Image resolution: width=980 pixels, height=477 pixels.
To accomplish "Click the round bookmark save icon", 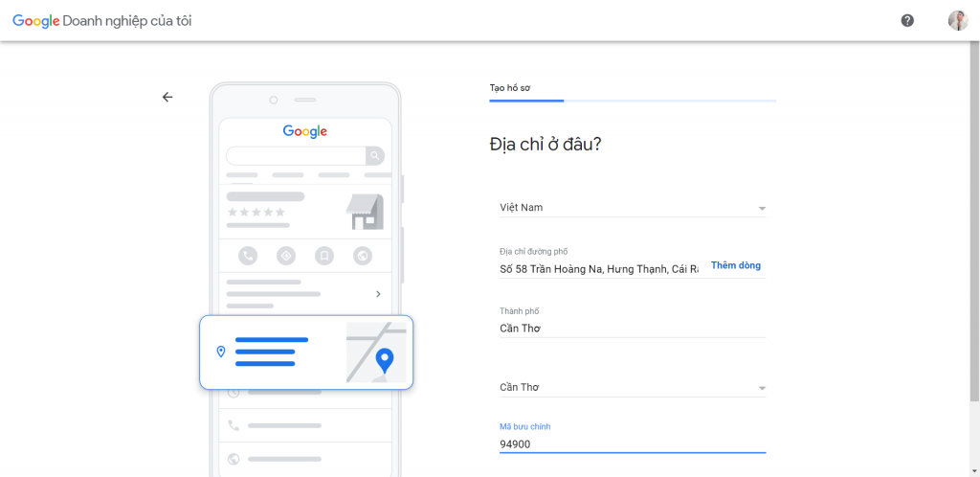I will 324,256.
